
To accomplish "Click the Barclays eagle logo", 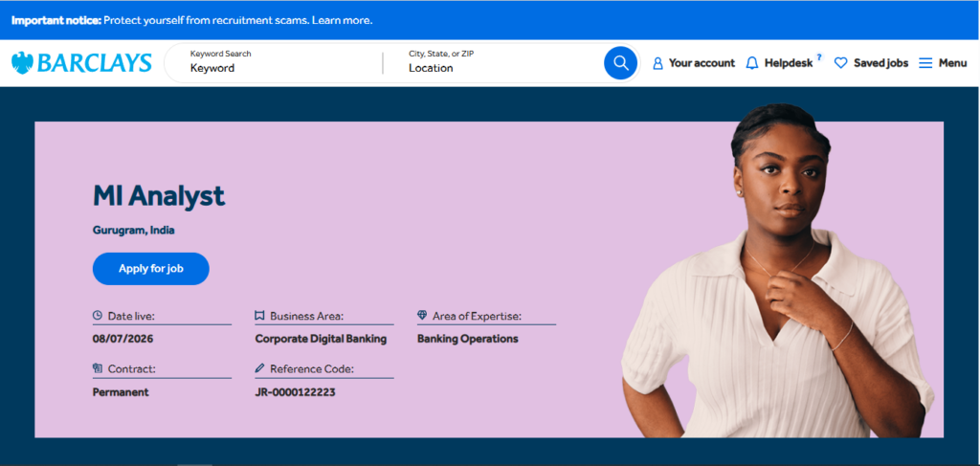I will [22, 63].
